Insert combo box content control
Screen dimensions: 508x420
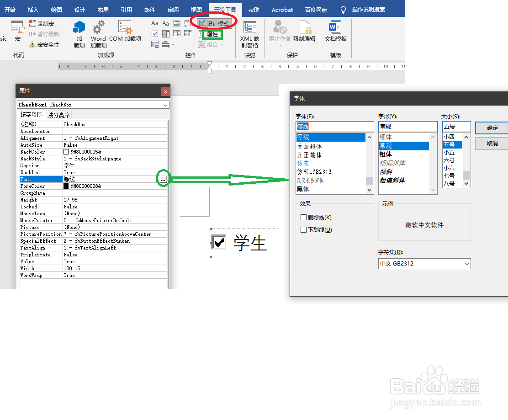click(x=165, y=34)
